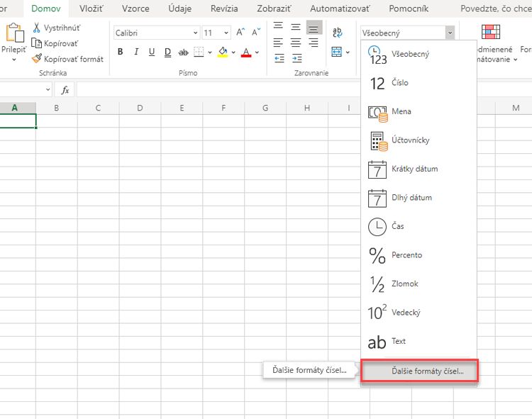The image size is (532, 419).
Task: Open the Zobraziť tab
Action: coord(274,9)
